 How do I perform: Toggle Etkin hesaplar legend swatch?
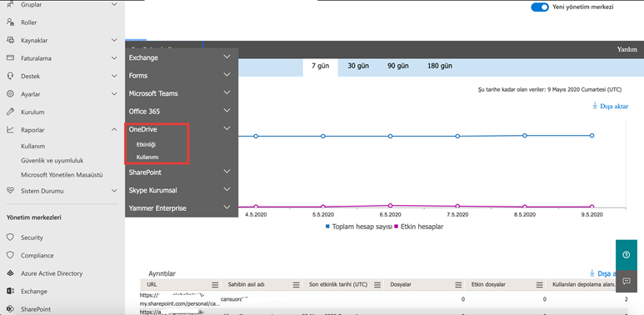[x=397, y=227]
